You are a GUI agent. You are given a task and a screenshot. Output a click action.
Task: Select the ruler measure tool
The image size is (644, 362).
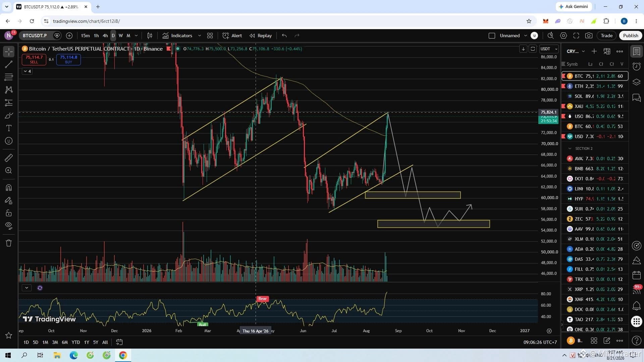9,158
